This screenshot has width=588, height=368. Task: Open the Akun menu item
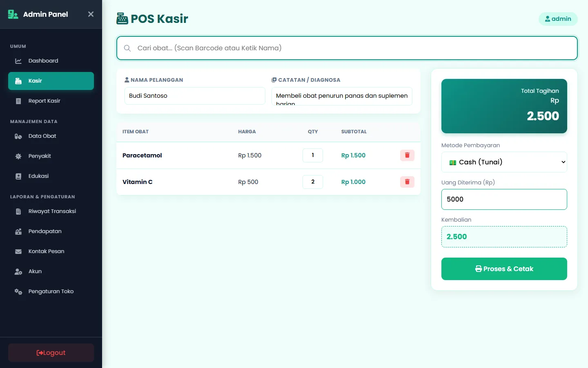point(51,272)
